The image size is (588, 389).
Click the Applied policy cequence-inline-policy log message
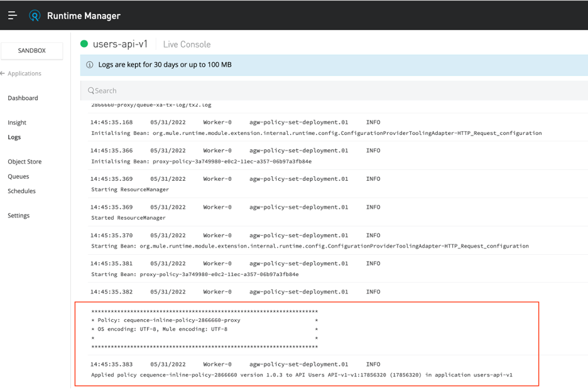(302, 375)
